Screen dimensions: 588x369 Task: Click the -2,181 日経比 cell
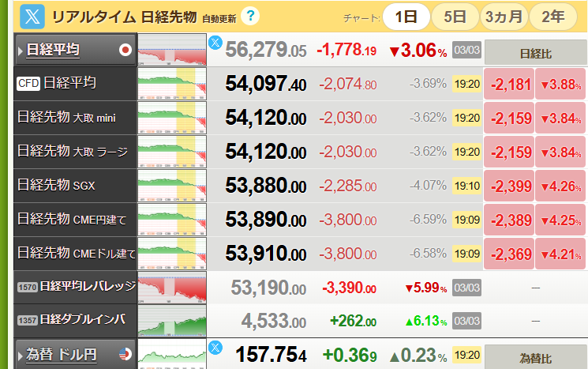click(x=509, y=84)
